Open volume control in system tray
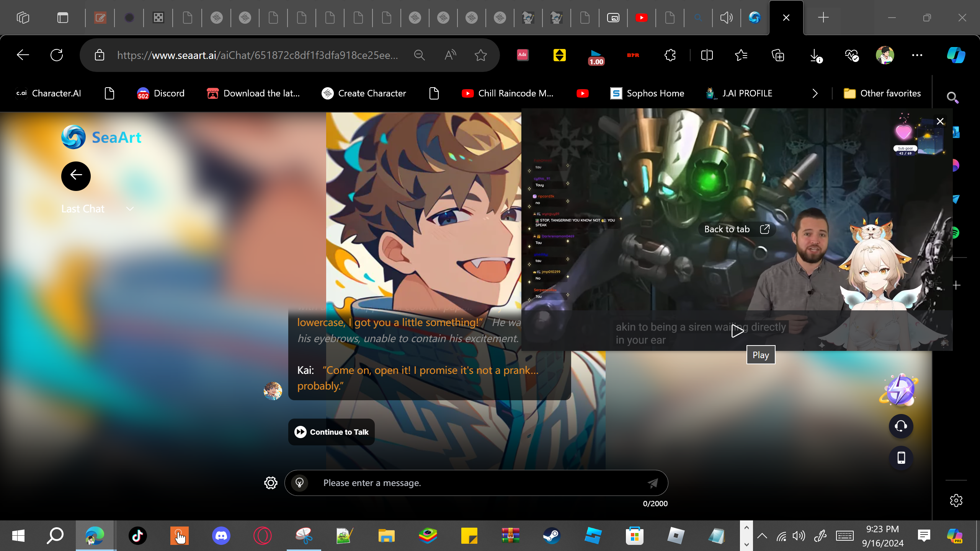 coord(799,536)
